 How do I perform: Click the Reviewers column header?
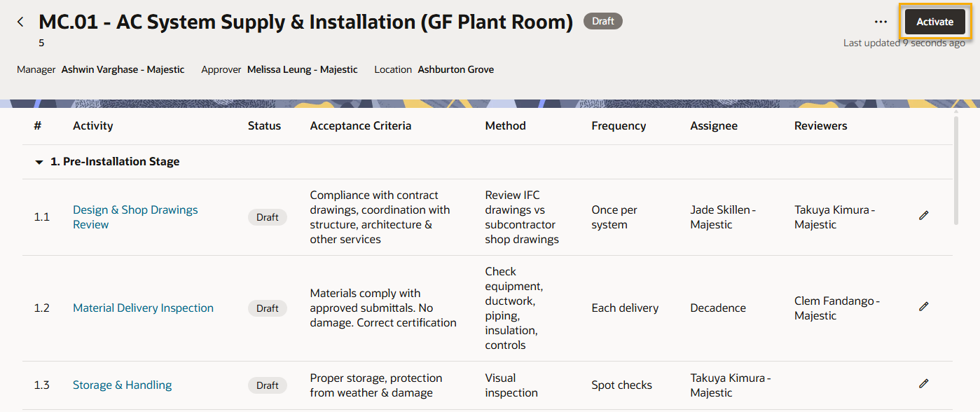(820, 126)
